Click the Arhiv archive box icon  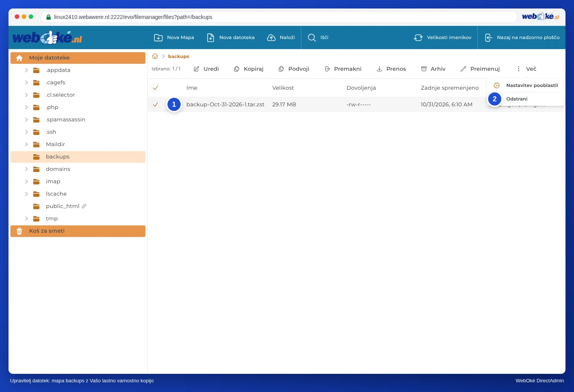click(x=424, y=69)
